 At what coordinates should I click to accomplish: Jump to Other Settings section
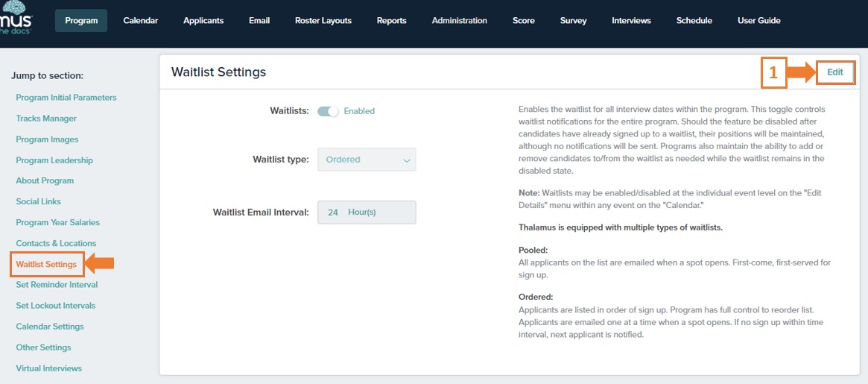coord(44,347)
